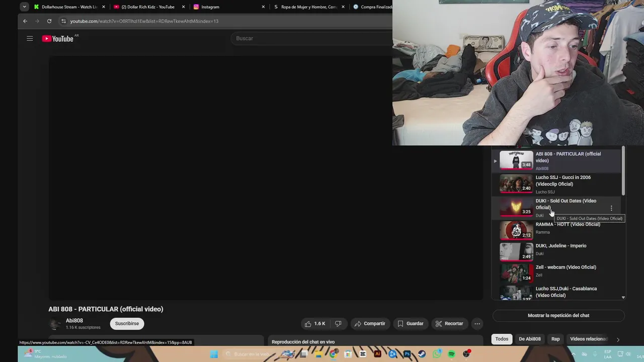Open File Explorer from taskbar
644x362 pixels.
[318, 354]
